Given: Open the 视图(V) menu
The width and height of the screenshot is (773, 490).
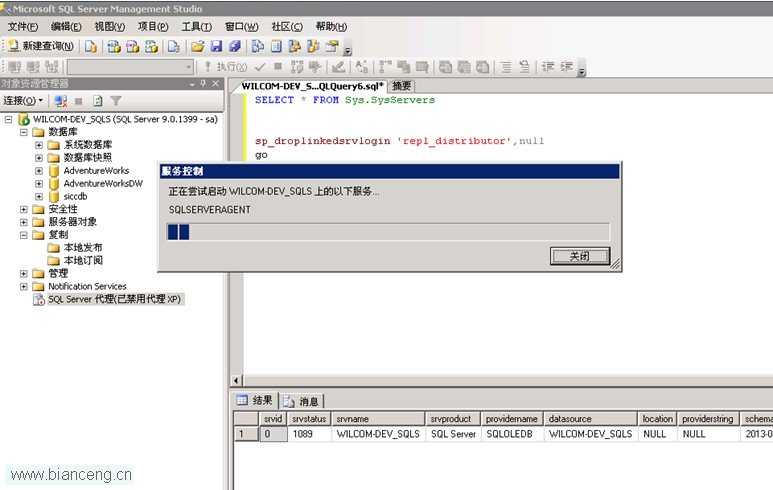Looking at the screenshot, I should point(109,27).
